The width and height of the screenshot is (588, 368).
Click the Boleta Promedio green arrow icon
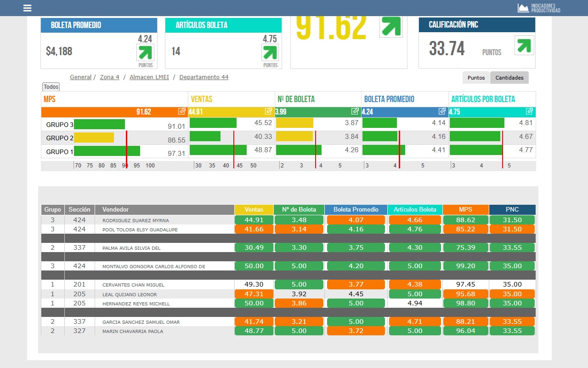click(145, 52)
